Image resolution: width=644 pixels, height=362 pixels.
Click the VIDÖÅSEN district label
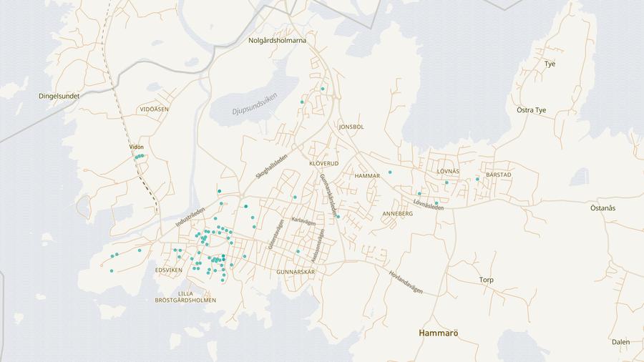click(155, 109)
